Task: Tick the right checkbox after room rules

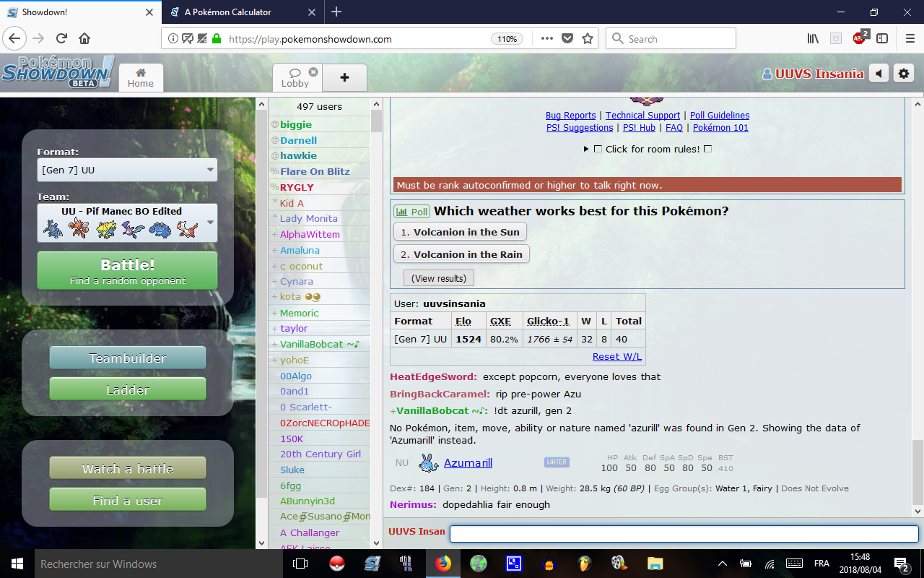Action: tap(707, 149)
